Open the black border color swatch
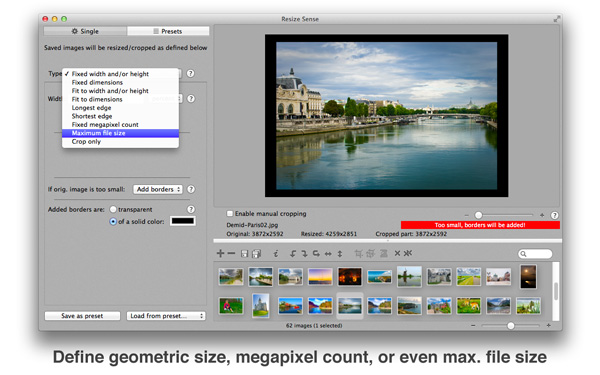Viewport: 600px width, 375px height. [183, 221]
